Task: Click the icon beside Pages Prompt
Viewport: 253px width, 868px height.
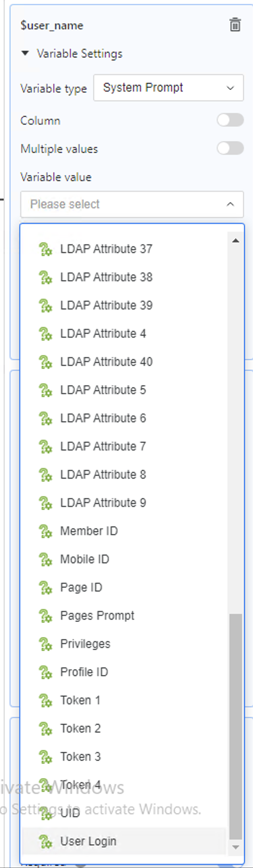Action: pyautogui.click(x=45, y=616)
